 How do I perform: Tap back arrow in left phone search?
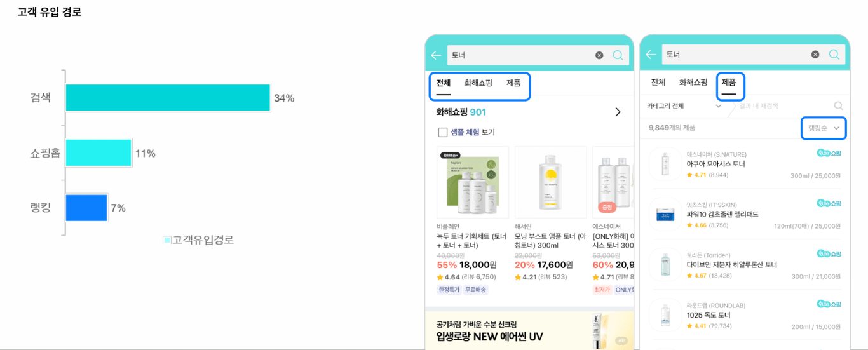click(436, 55)
